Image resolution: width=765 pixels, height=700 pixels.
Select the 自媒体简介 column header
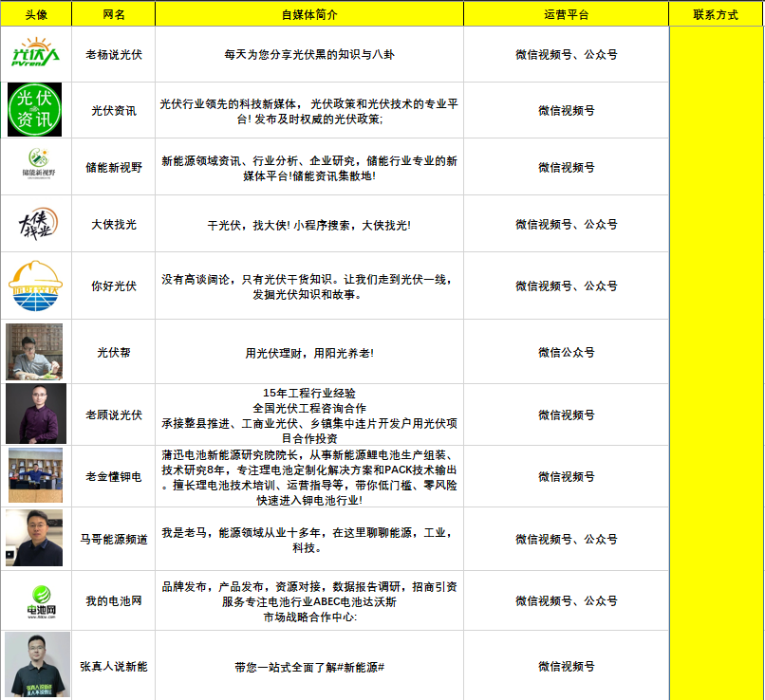click(x=309, y=14)
